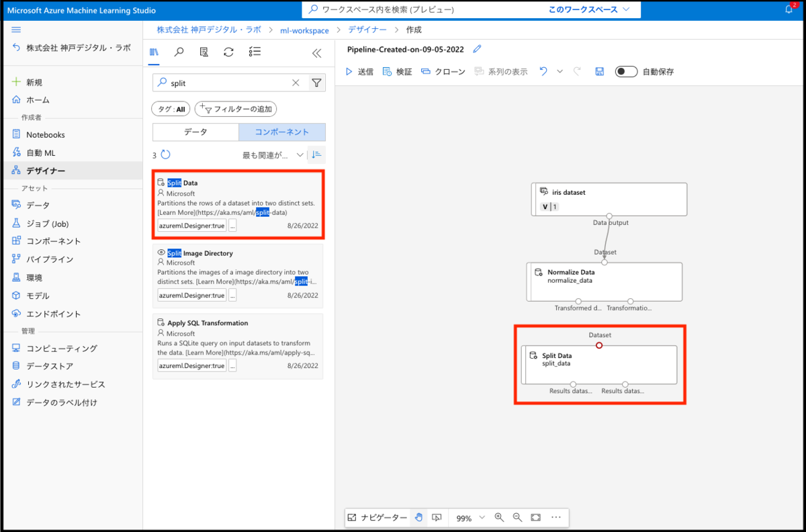Switch to the データ tab
Viewport: 806px width, 532px height.
tap(195, 132)
